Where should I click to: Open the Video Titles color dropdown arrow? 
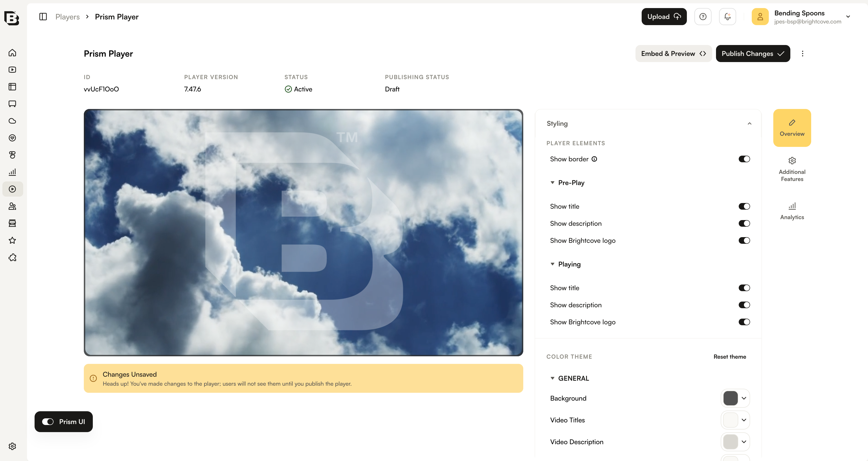(x=744, y=420)
